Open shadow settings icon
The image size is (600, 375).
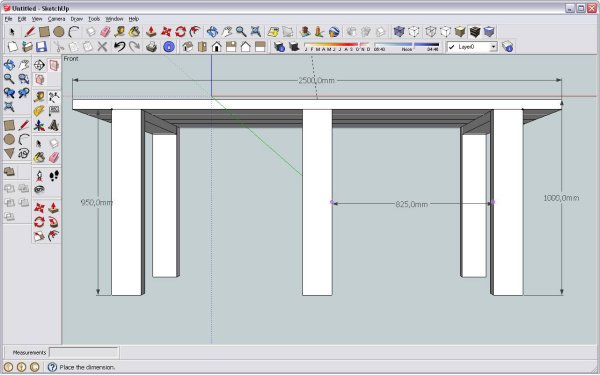tap(279, 47)
